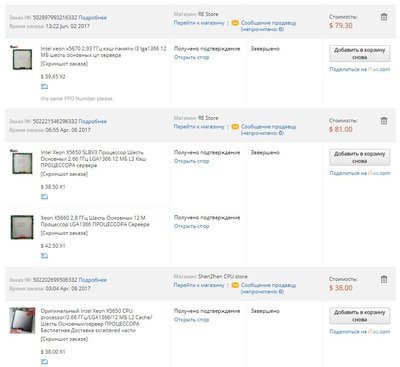Remove the $38.00 order via trash icon

click(x=384, y=279)
